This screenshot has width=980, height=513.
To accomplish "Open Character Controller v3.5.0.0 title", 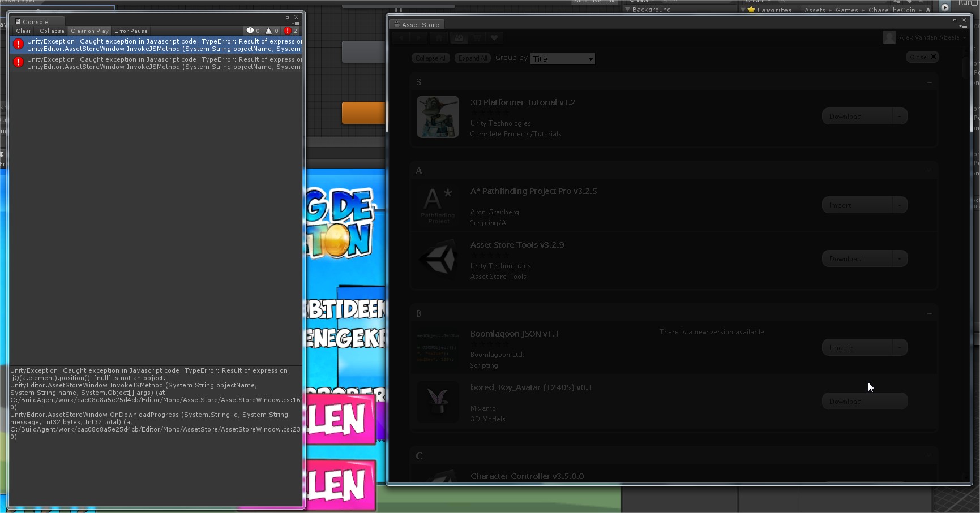I will (x=527, y=476).
